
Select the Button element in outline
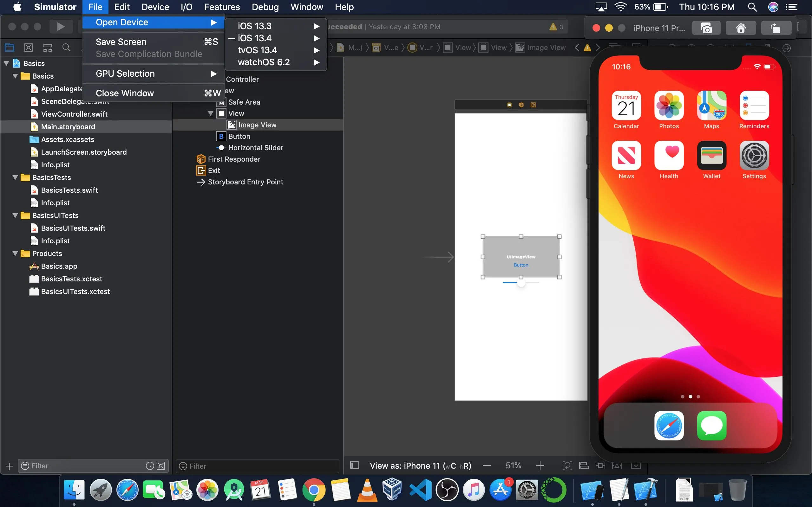coord(239,136)
